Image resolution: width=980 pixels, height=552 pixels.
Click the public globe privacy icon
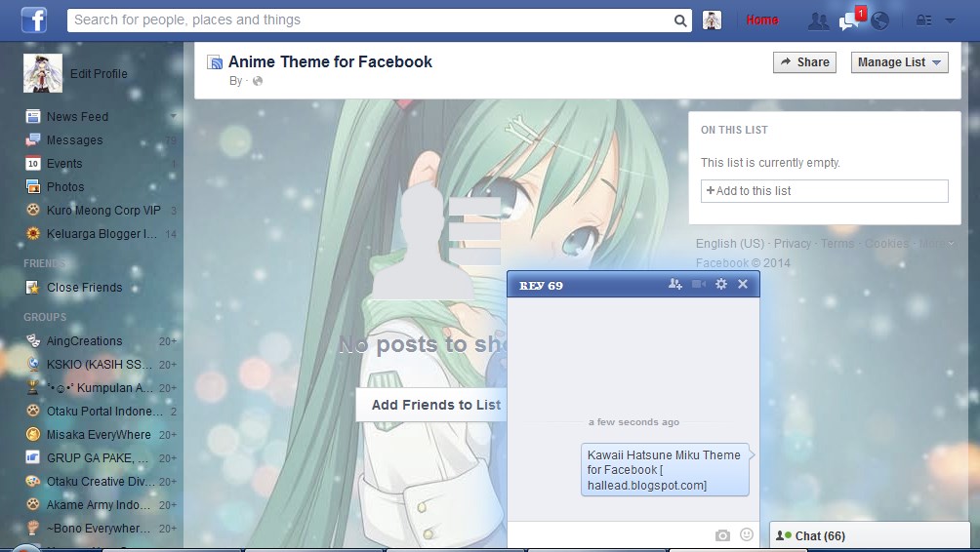(x=258, y=81)
